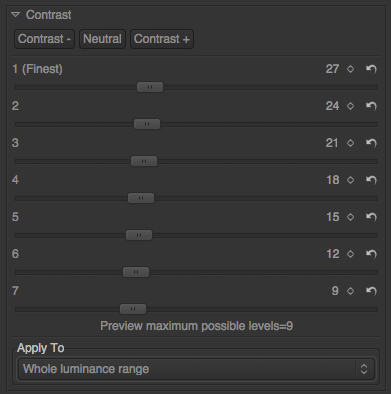Click the Neutral button

(x=102, y=39)
